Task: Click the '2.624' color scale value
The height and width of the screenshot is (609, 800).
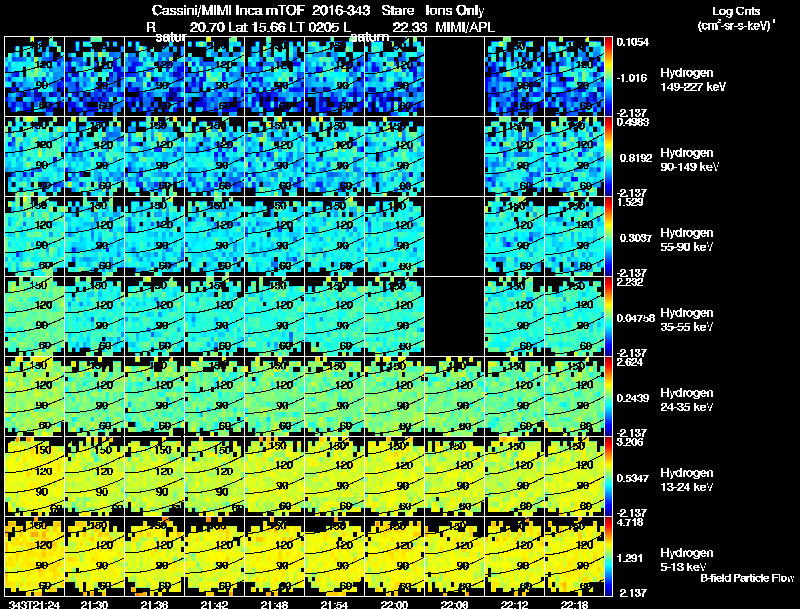Action: pyautogui.click(x=630, y=363)
